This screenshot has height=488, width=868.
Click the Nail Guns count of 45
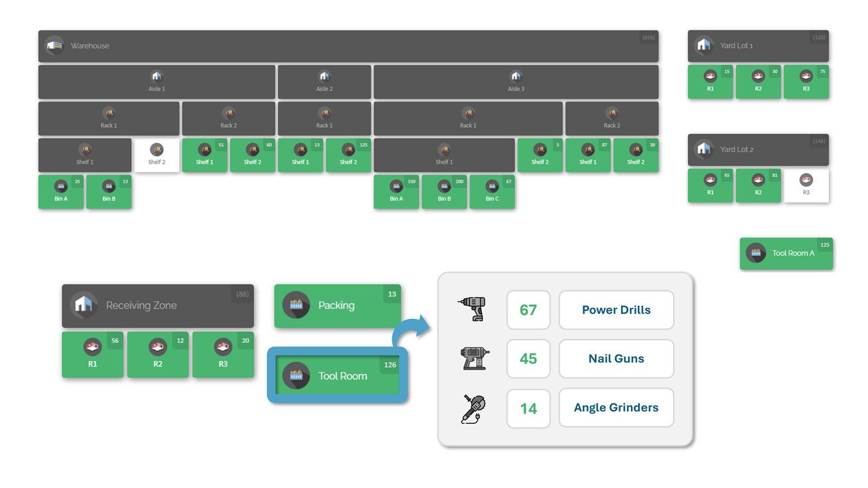tap(528, 359)
